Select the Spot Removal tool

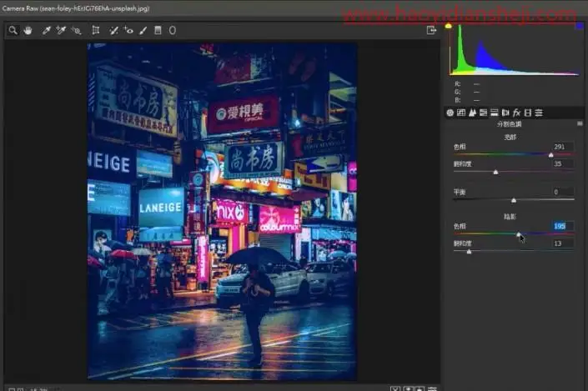click(x=113, y=30)
